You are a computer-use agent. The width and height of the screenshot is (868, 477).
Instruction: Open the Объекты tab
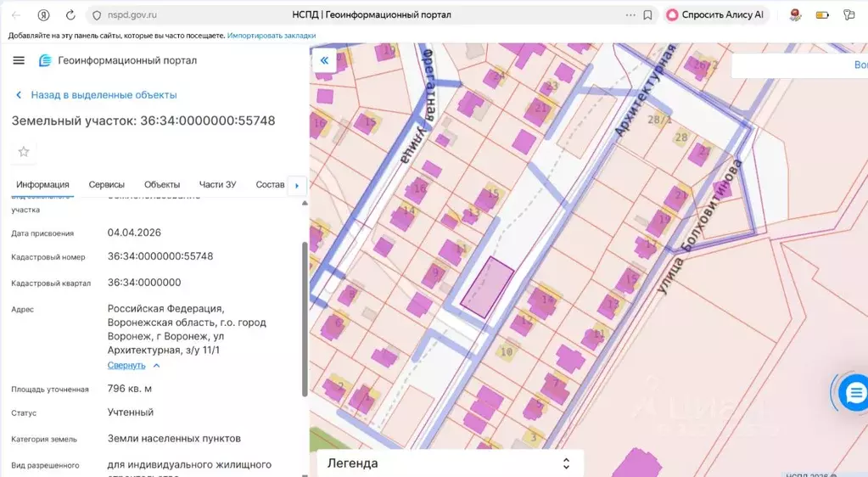[162, 184]
